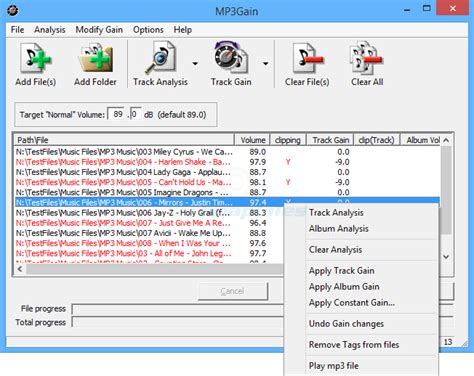The height and width of the screenshot is (376, 474).
Task: Click the 98.1 volume value
Action: click(x=258, y=182)
